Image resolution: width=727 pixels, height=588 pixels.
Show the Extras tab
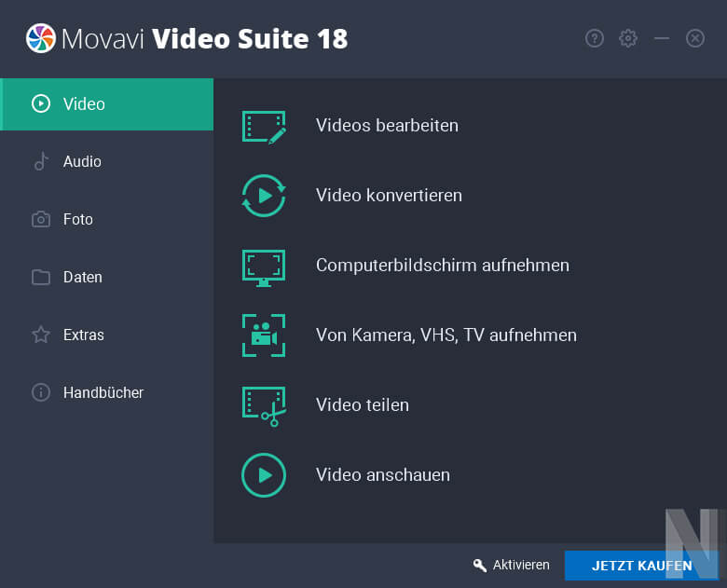107,335
